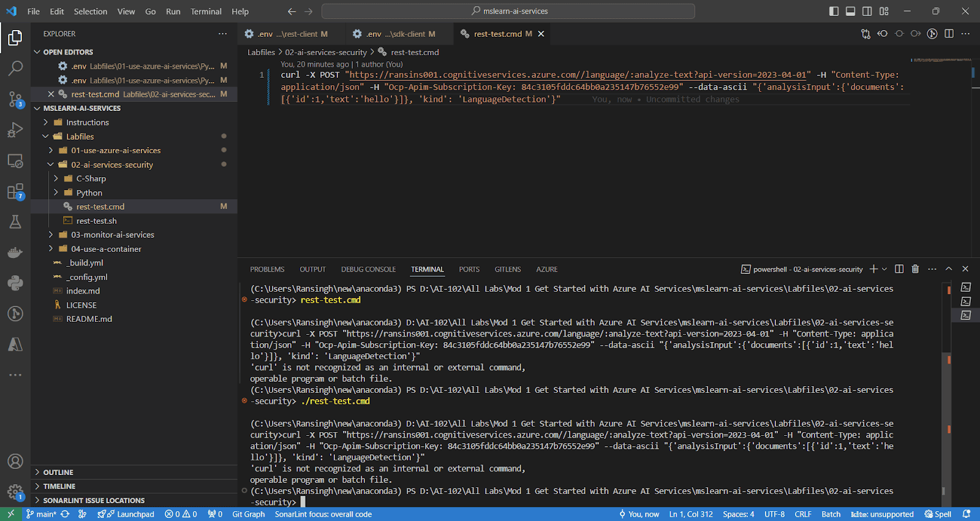Close the rest-test.cmd editor tab
980x521 pixels.
pos(541,34)
